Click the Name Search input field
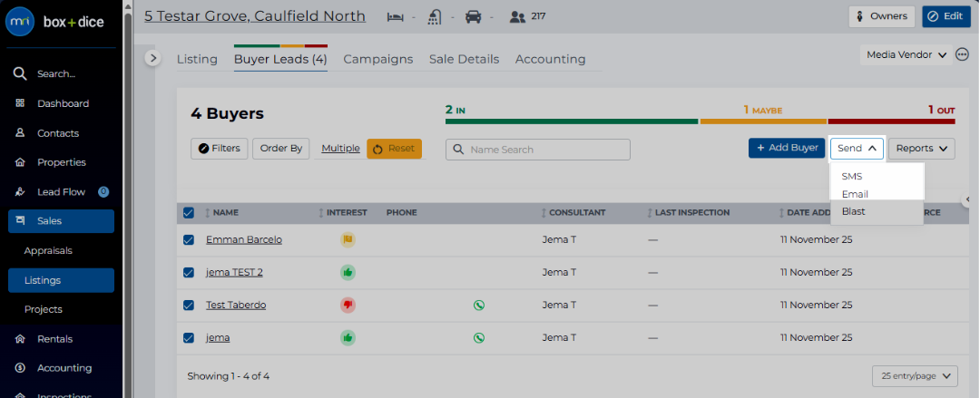 click(537, 150)
